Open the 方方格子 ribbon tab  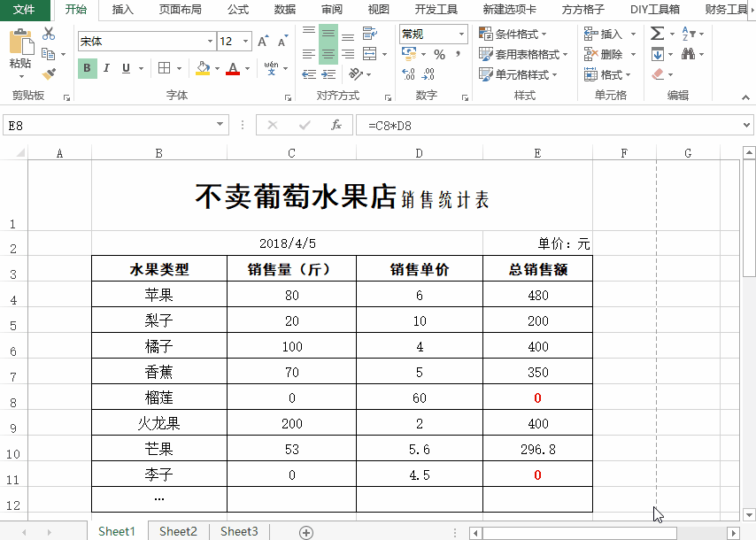[582, 9]
